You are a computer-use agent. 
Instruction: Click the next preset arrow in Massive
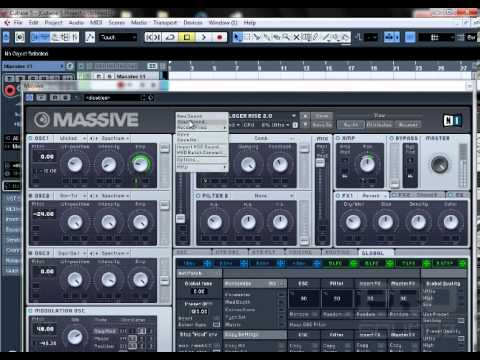[x=305, y=125]
